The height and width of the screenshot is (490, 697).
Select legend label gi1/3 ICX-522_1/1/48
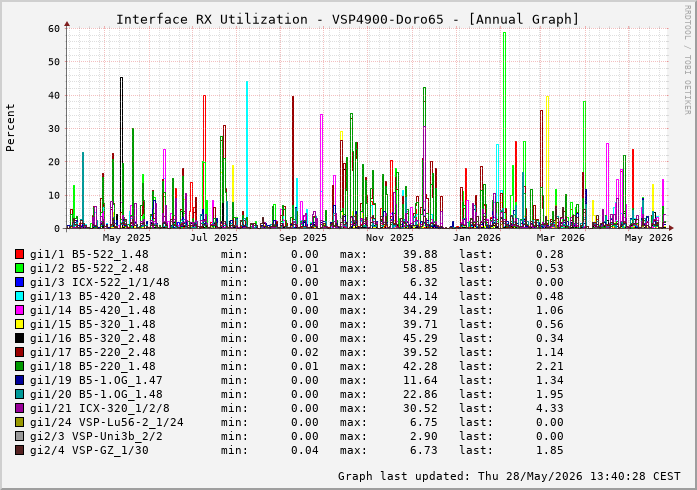[100, 282]
